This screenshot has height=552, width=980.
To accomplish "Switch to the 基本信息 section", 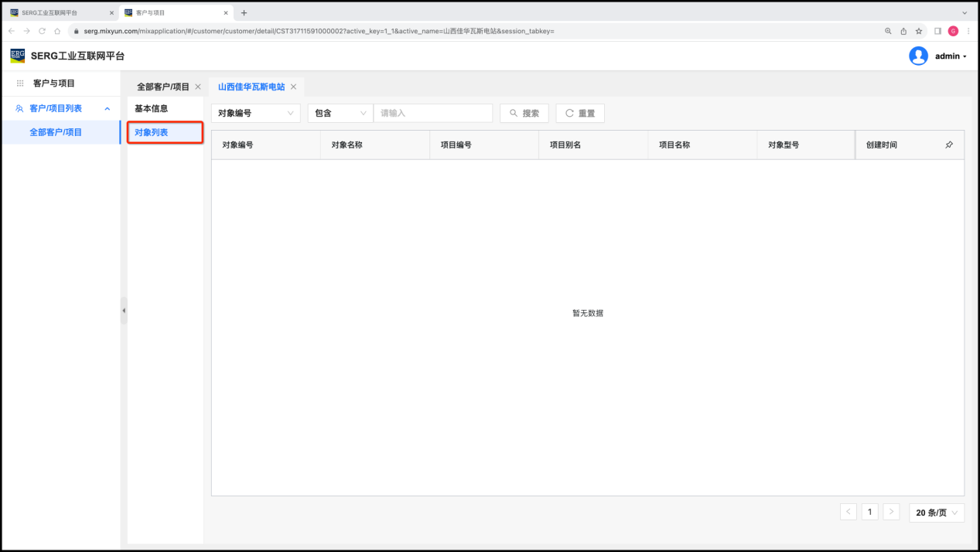I will 152,108.
